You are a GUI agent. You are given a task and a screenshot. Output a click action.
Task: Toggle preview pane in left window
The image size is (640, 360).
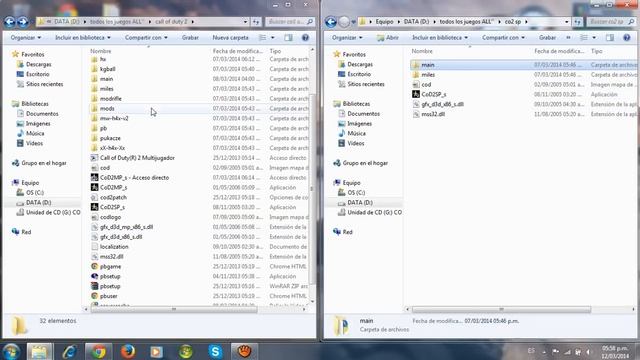click(x=289, y=38)
